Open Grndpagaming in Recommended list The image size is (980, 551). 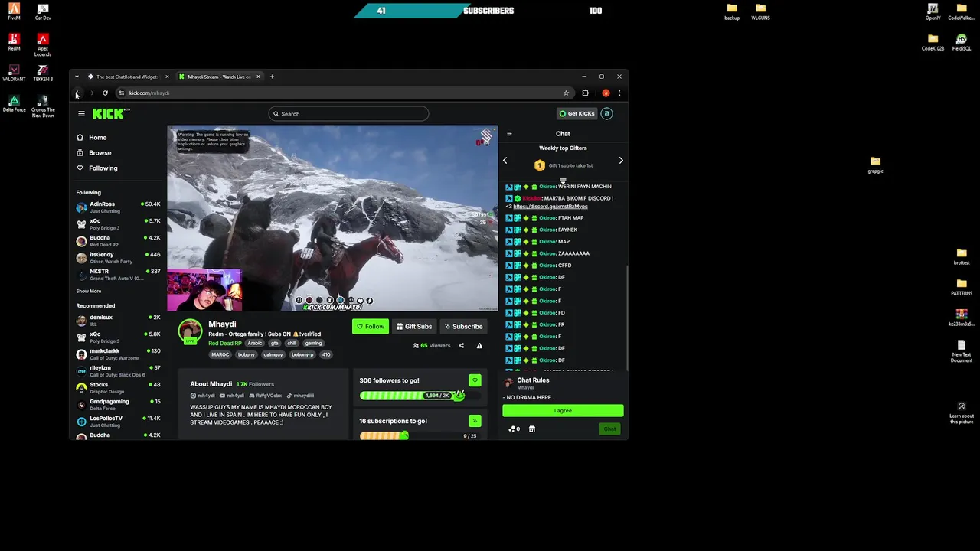click(118, 405)
